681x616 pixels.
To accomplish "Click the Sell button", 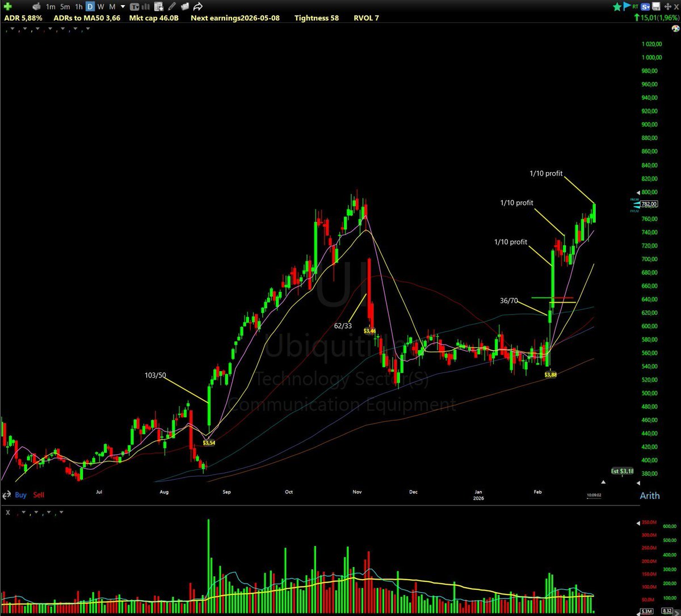I will point(39,495).
